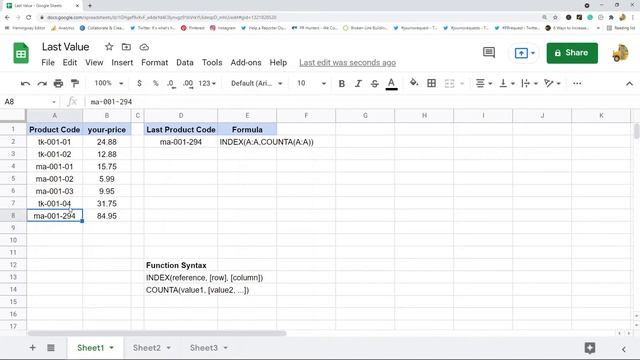Open a new Chrome tab
The height and width of the screenshot is (360, 640).
point(90,6)
